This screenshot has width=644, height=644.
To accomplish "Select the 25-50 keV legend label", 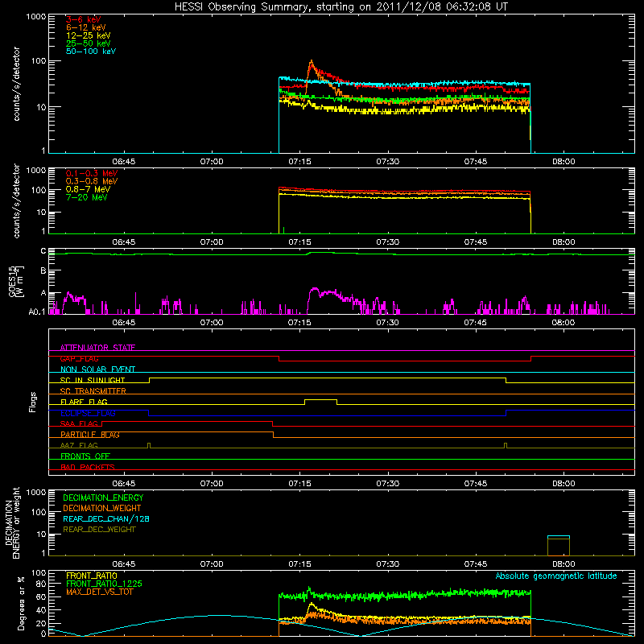I will [89, 43].
